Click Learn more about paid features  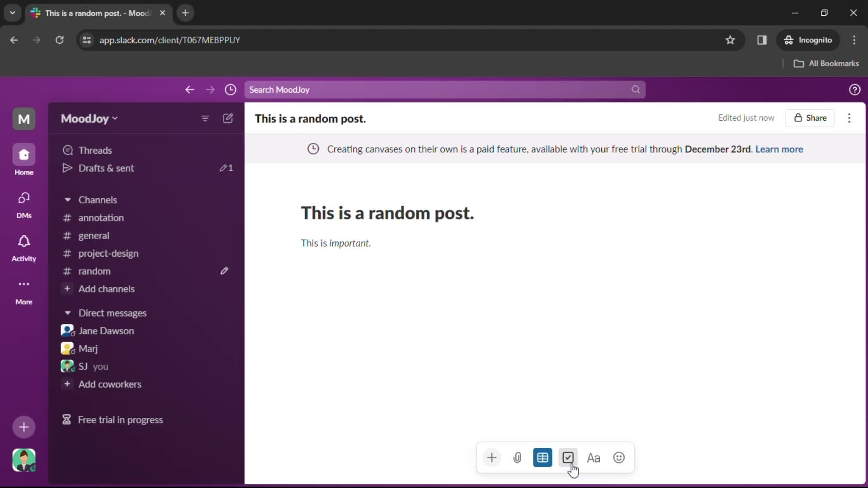[779, 149]
